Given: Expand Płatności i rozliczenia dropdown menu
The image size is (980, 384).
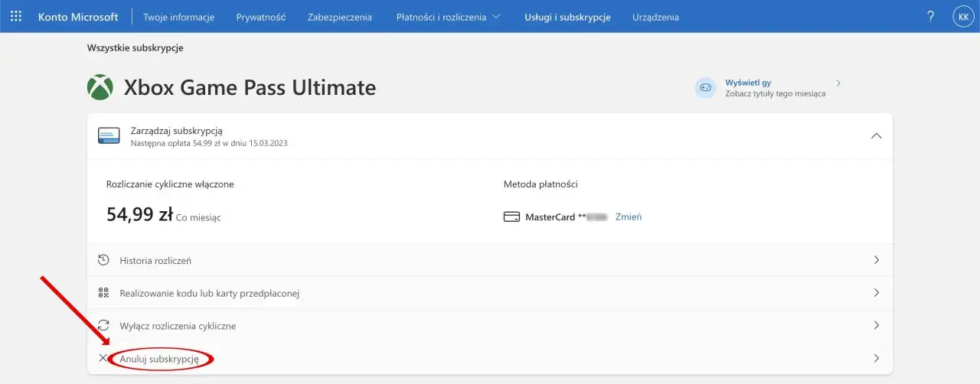Looking at the screenshot, I should [x=449, y=17].
